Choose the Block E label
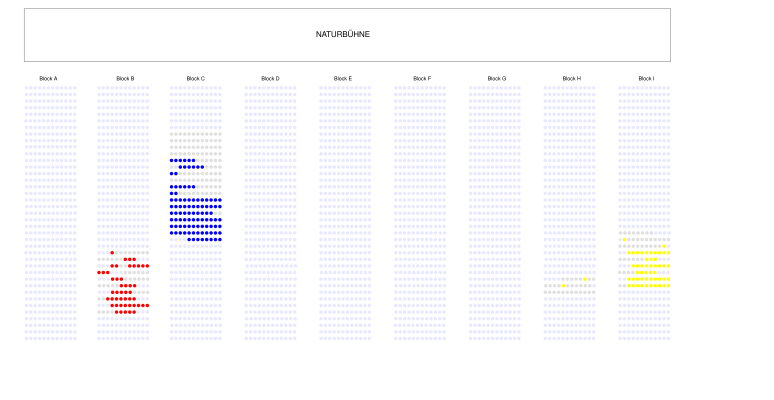 coord(342,78)
